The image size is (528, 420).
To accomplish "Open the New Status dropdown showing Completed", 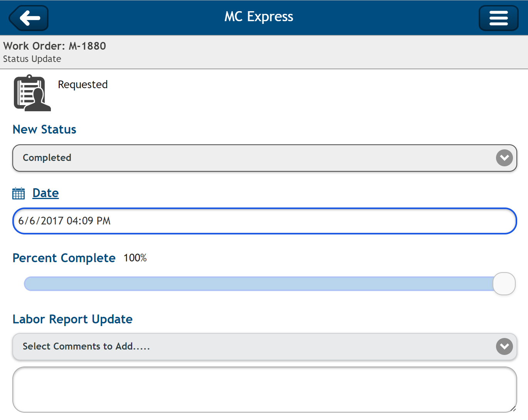I will tap(264, 158).
